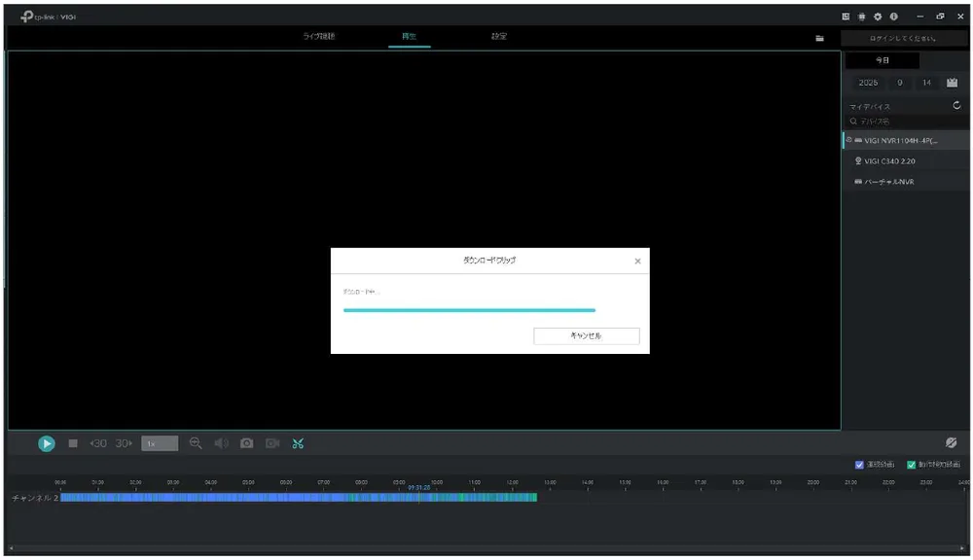
Task: Toggle the audio speaker icon
Action: click(221, 443)
